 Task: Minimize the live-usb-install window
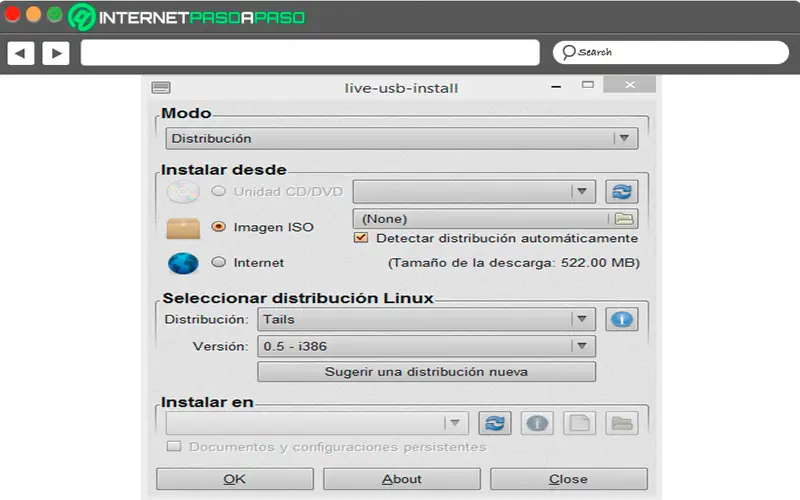556,87
